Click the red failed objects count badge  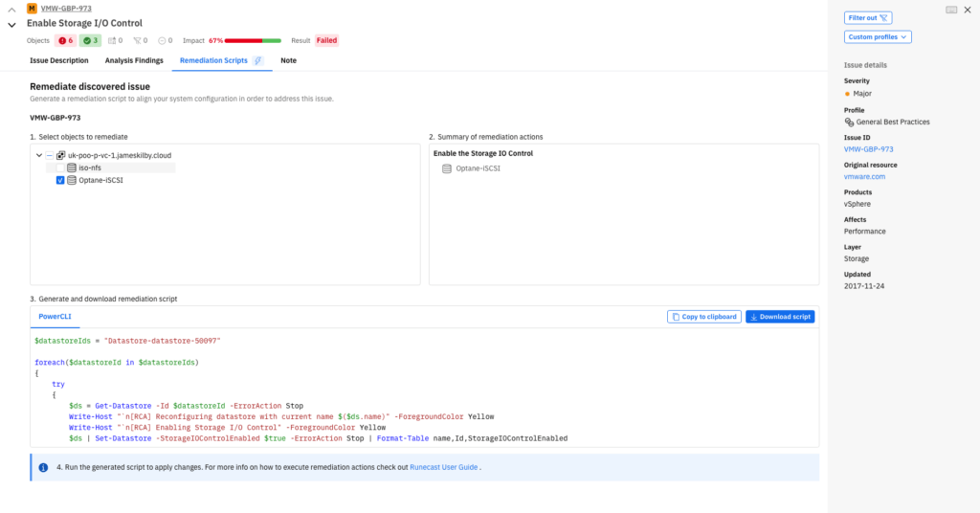click(x=65, y=41)
